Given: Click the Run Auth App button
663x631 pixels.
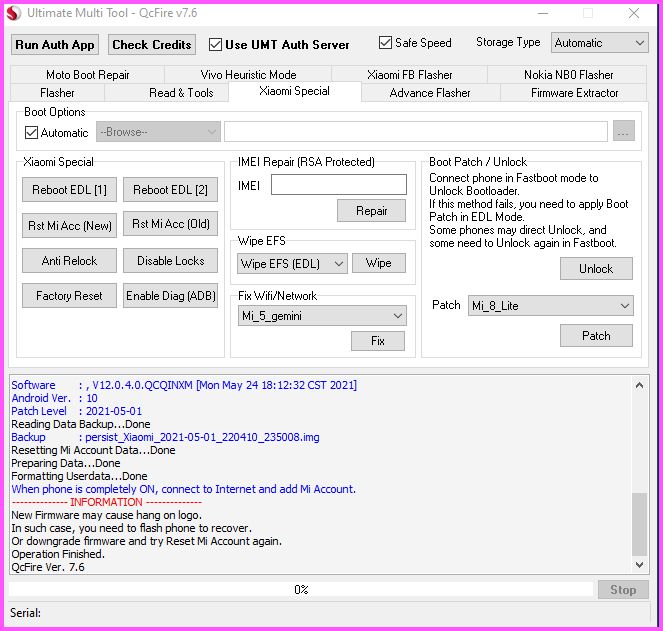Looking at the screenshot, I should [55, 44].
